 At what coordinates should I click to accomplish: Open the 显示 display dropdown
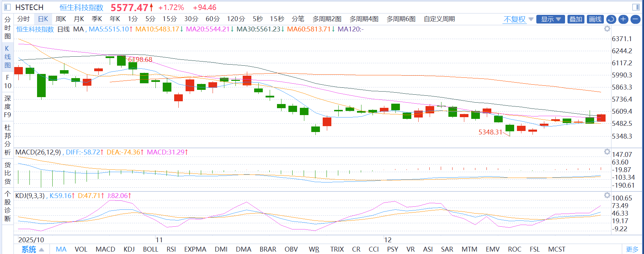click(x=551, y=19)
